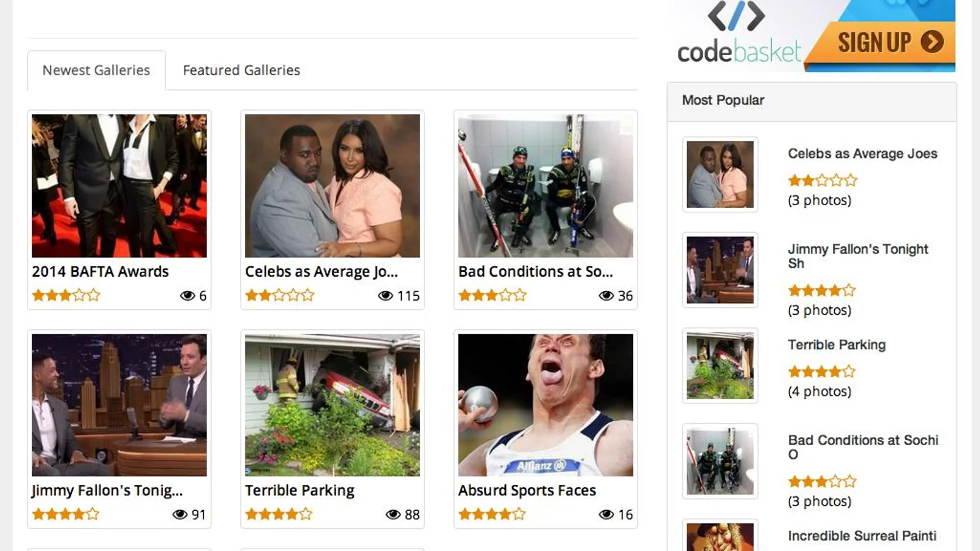Click the eye icon on Terrible Parking card
The height and width of the screenshot is (551, 980).
tap(393, 514)
